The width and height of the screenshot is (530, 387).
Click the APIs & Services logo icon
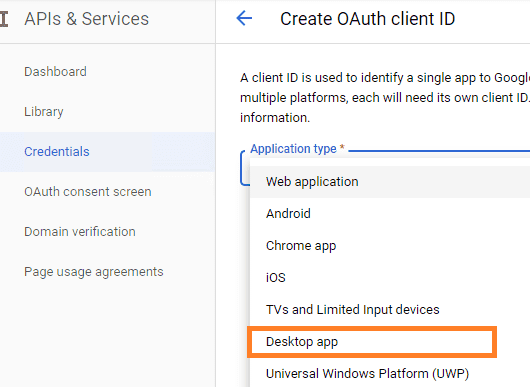pos(4,19)
